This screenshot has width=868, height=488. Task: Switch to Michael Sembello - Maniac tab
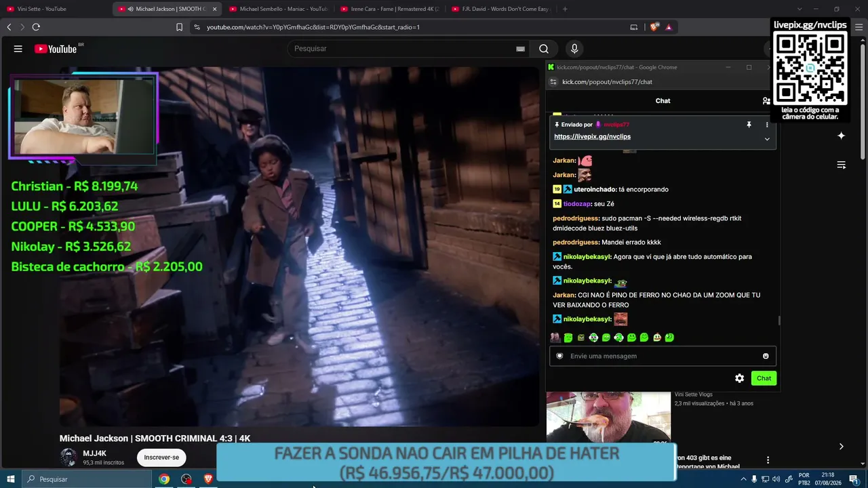tap(277, 9)
